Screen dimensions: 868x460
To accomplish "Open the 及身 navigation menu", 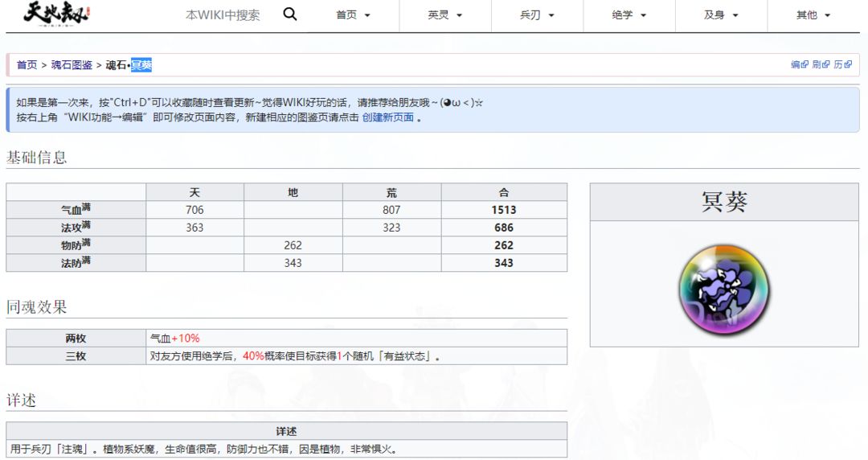I will pyautogui.click(x=721, y=15).
